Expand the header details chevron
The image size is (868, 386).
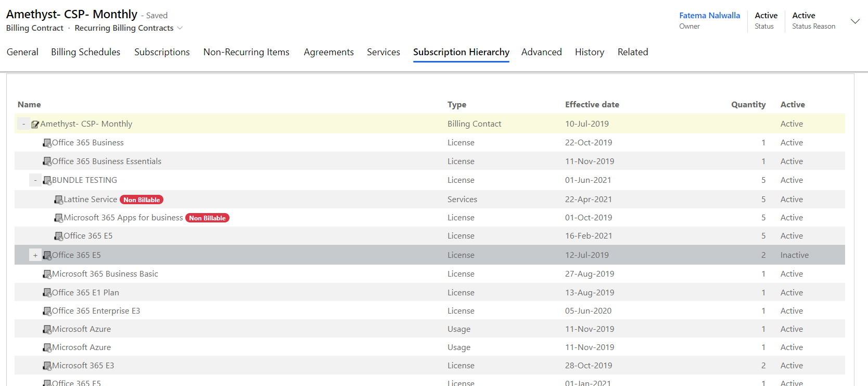tap(855, 21)
